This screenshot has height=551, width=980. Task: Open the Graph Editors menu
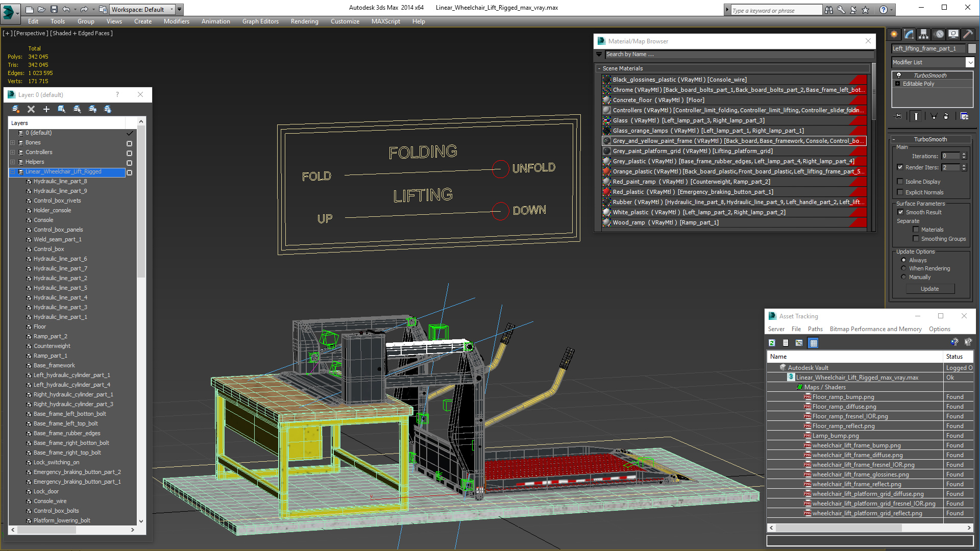click(x=260, y=21)
